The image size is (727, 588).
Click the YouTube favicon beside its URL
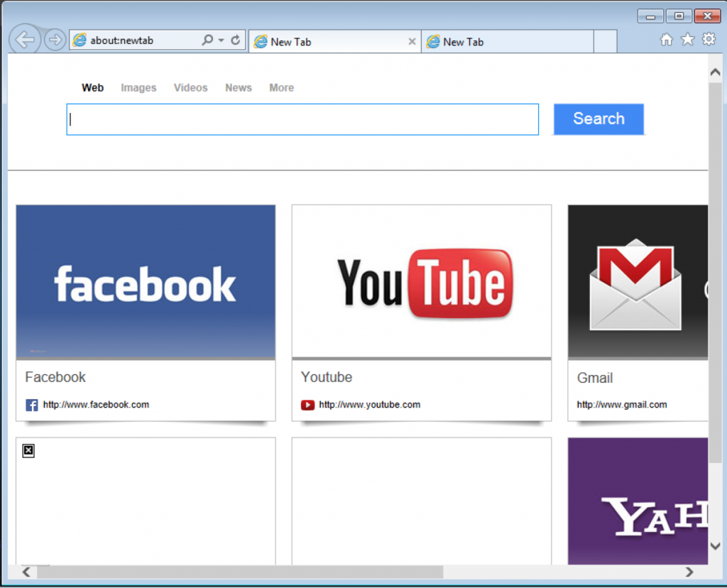pyautogui.click(x=307, y=405)
